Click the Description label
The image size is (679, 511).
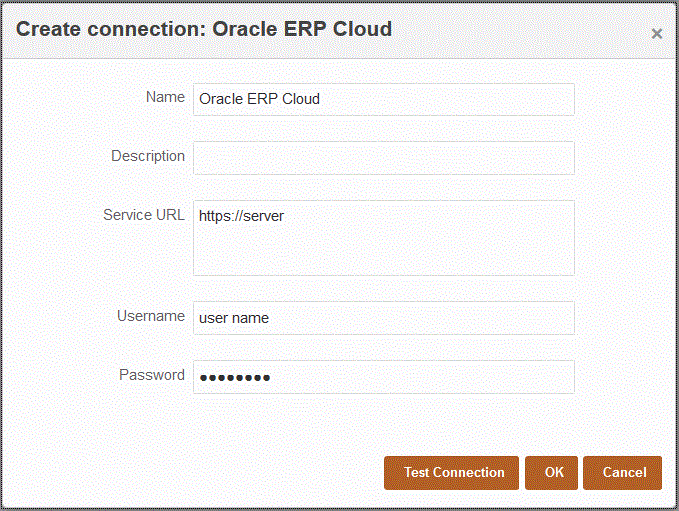pos(148,156)
